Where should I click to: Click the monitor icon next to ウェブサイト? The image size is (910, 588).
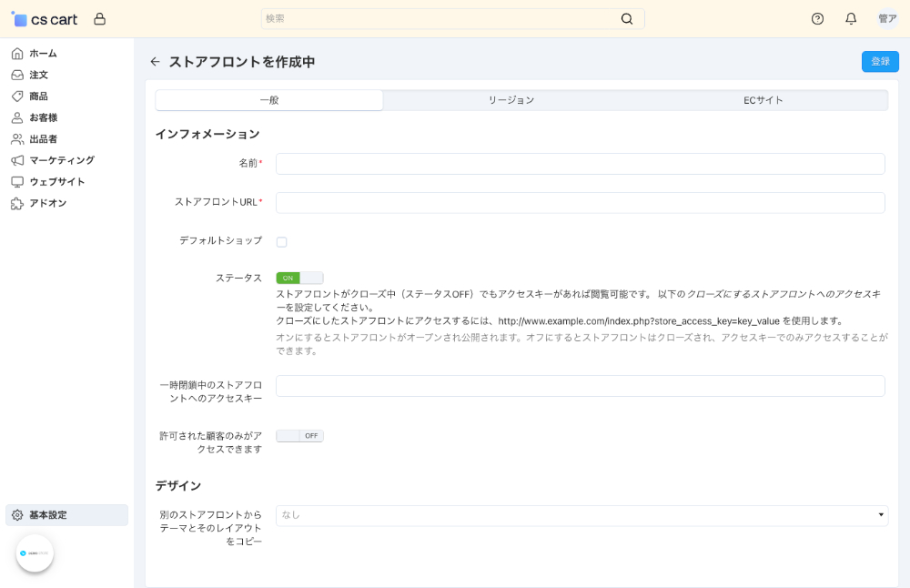pyautogui.click(x=17, y=182)
